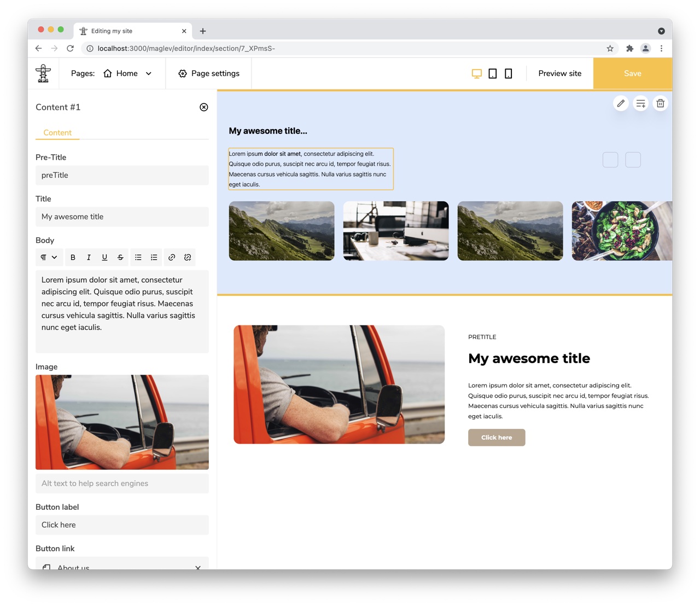Remove the About us button link
Image resolution: width=700 pixels, height=606 pixels.
198,568
